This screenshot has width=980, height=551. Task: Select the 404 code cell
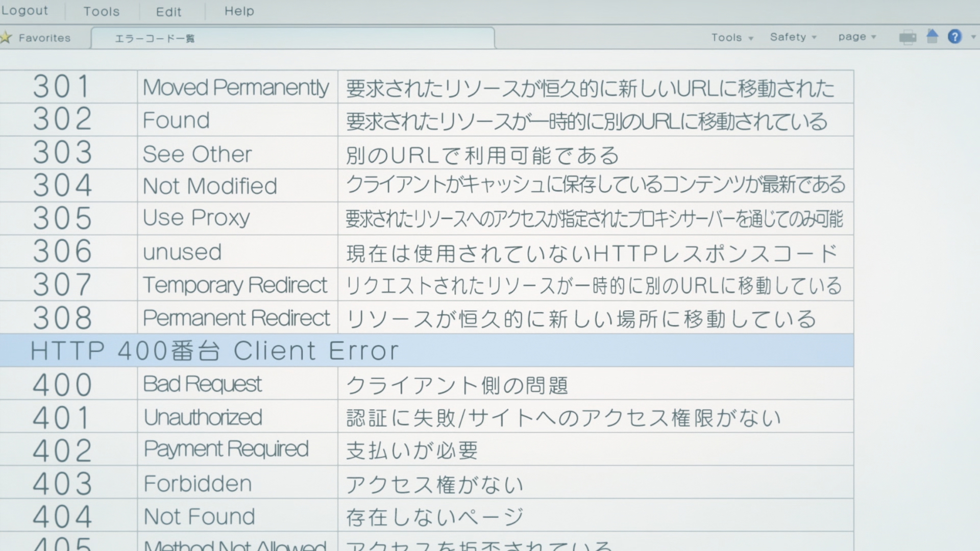point(62,516)
